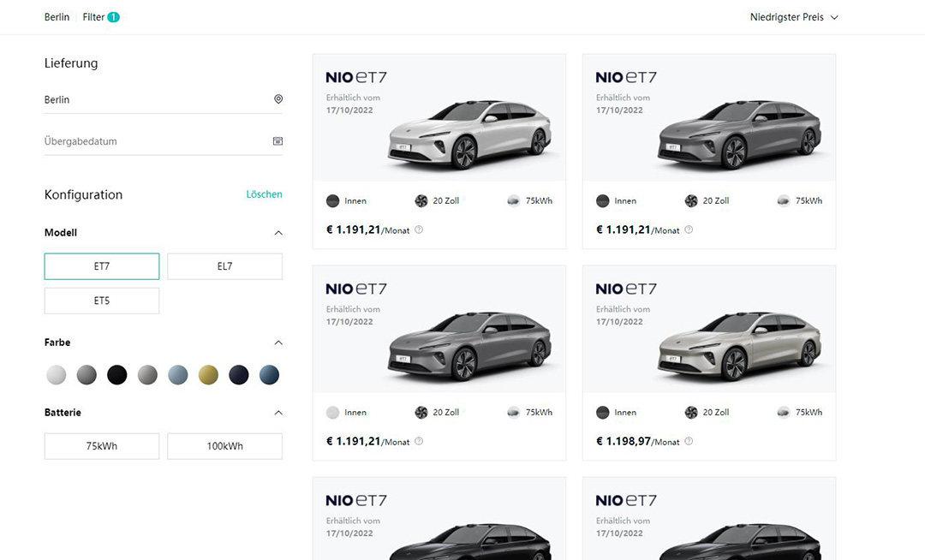The width and height of the screenshot is (925, 560).
Task: Click 20 Zoll wheel icon on first card
Action: (x=421, y=201)
